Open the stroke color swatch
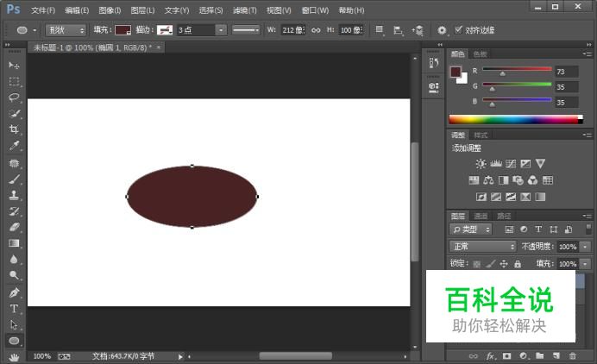The image size is (597, 364). pyautogui.click(x=165, y=30)
